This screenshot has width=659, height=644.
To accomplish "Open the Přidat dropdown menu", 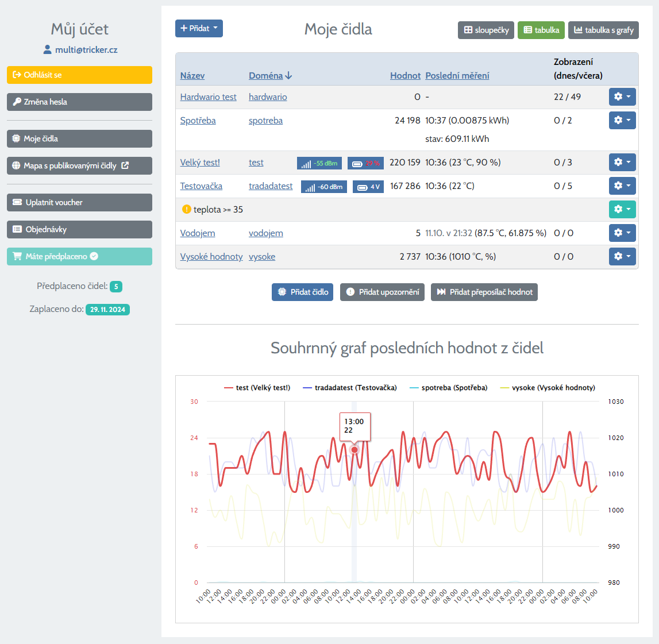I will click(199, 28).
